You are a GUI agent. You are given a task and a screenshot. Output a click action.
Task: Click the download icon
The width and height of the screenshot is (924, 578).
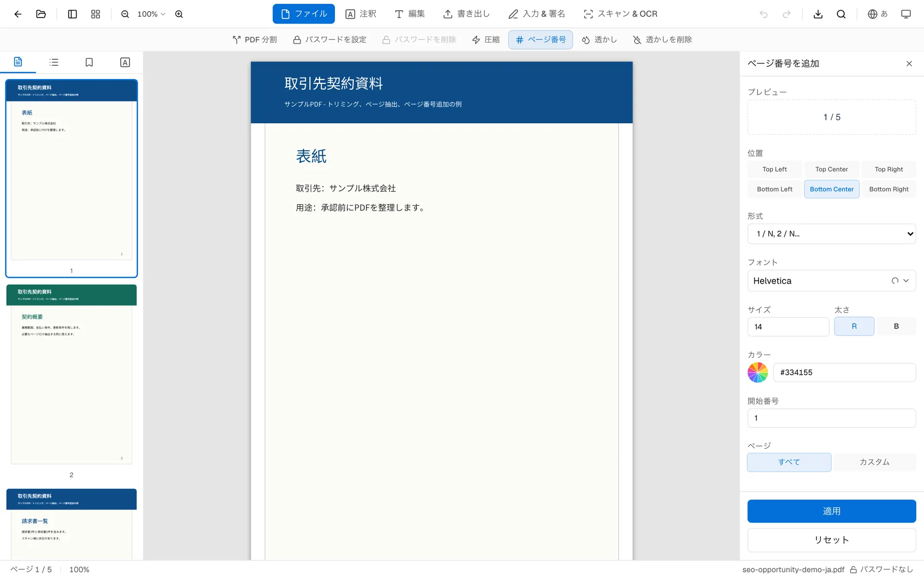(818, 14)
